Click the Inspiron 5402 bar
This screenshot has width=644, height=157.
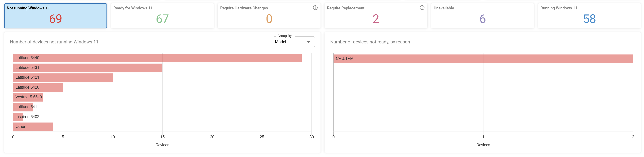(x=18, y=117)
